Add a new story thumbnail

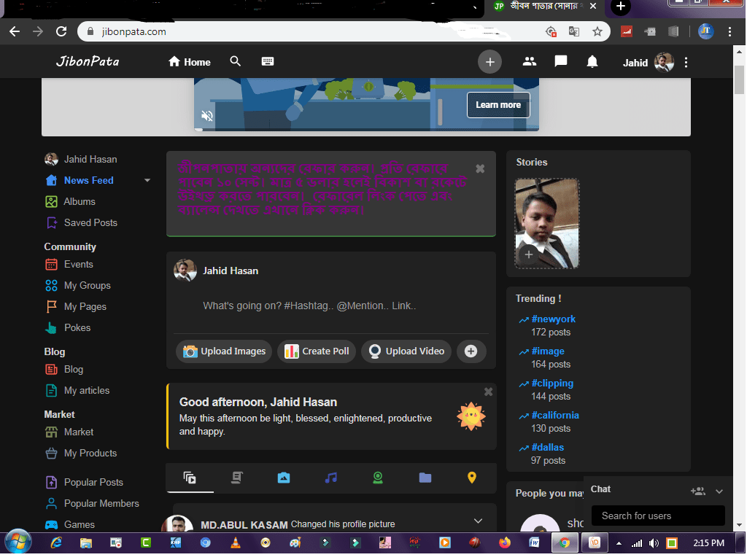click(527, 255)
